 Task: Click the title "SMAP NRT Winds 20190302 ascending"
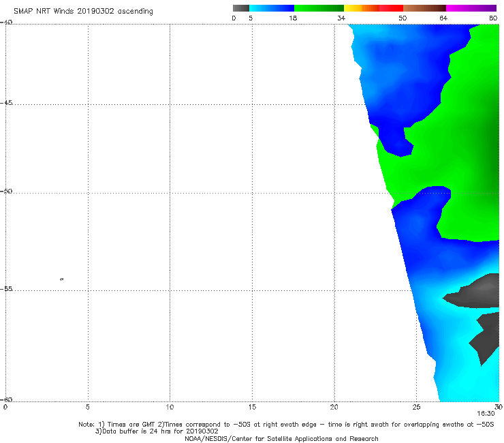pos(83,11)
